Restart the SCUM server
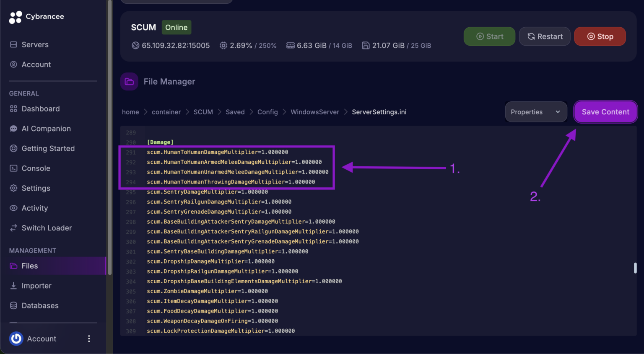The width and height of the screenshot is (644, 354). (x=544, y=36)
